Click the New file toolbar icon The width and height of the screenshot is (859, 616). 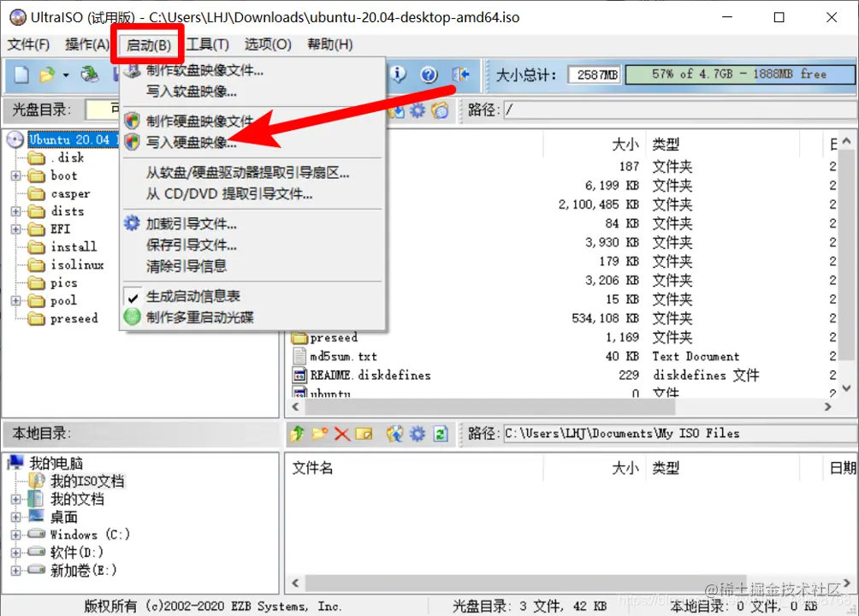pos(21,74)
